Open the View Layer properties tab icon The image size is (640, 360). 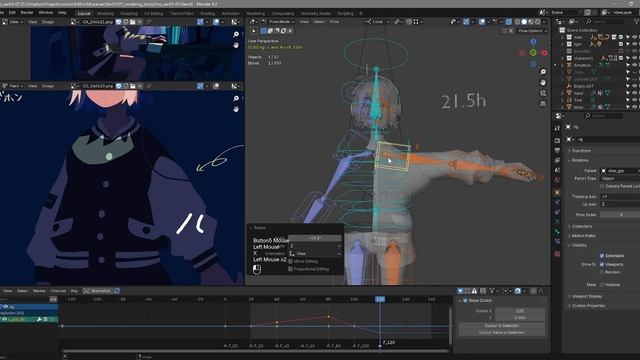557,160
